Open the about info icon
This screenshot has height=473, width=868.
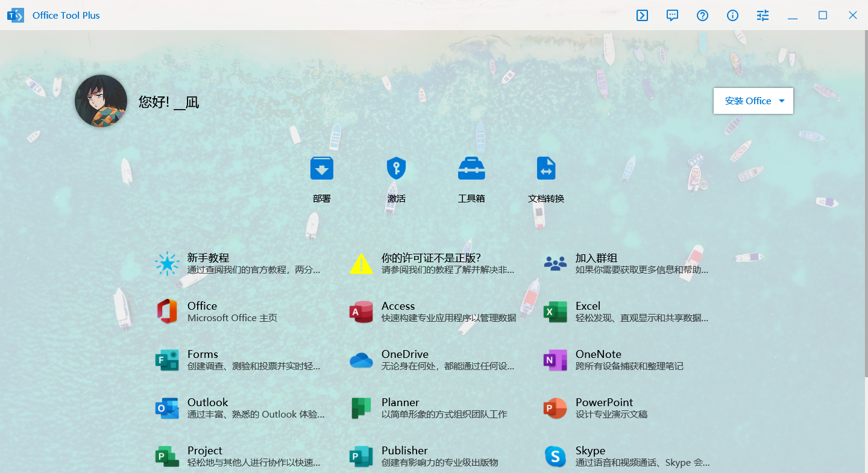(732, 16)
